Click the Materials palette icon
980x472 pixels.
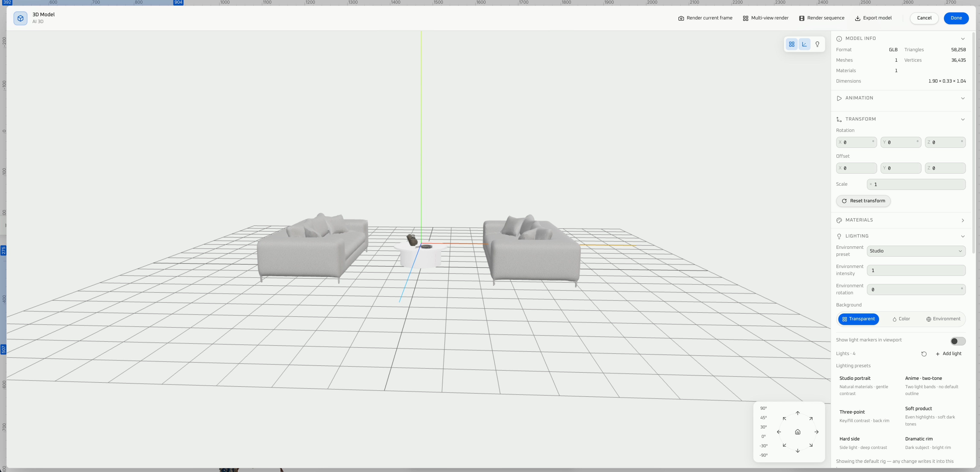pos(839,220)
